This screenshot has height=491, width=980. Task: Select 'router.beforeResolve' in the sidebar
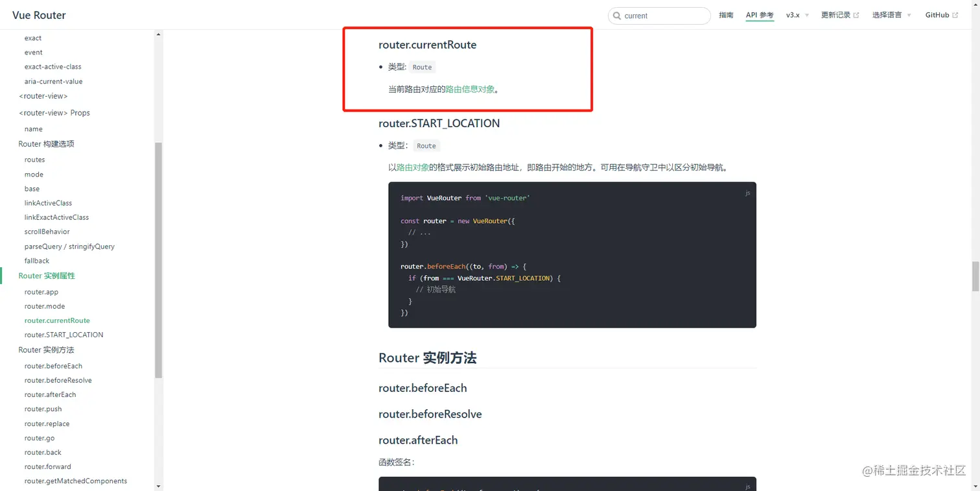pyautogui.click(x=58, y=380)
